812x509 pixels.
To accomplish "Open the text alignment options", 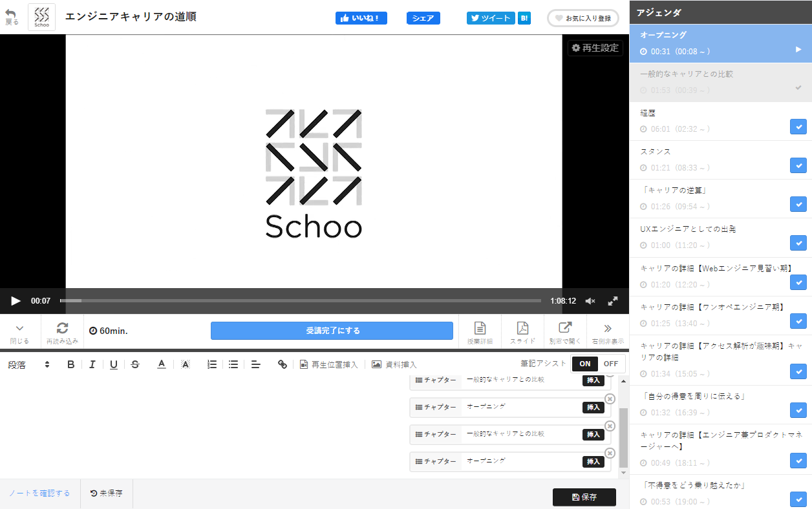I will pyautogui.click(x=256, y=364).
